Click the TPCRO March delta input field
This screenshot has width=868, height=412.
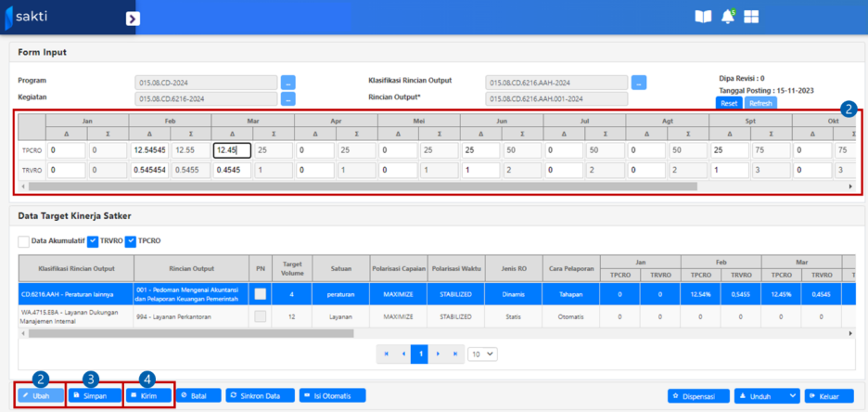pyautogui.click(x=231, y=149)
